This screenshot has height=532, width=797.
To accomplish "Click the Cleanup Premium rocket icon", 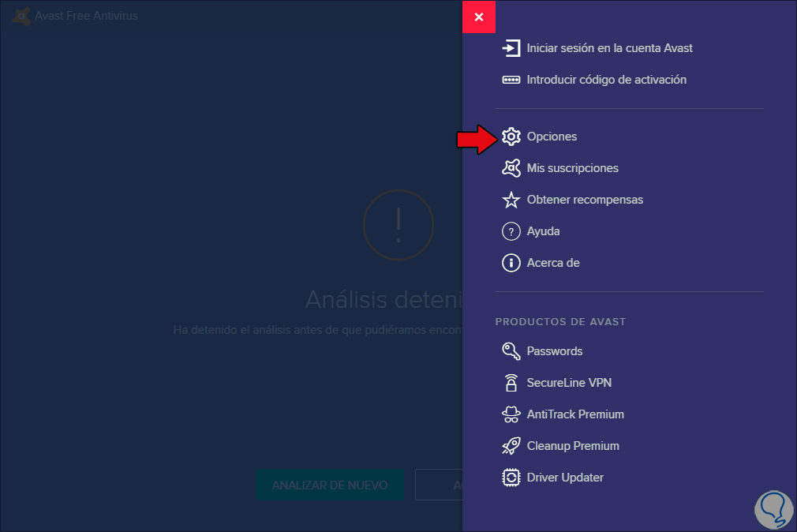I will [511, 446].
